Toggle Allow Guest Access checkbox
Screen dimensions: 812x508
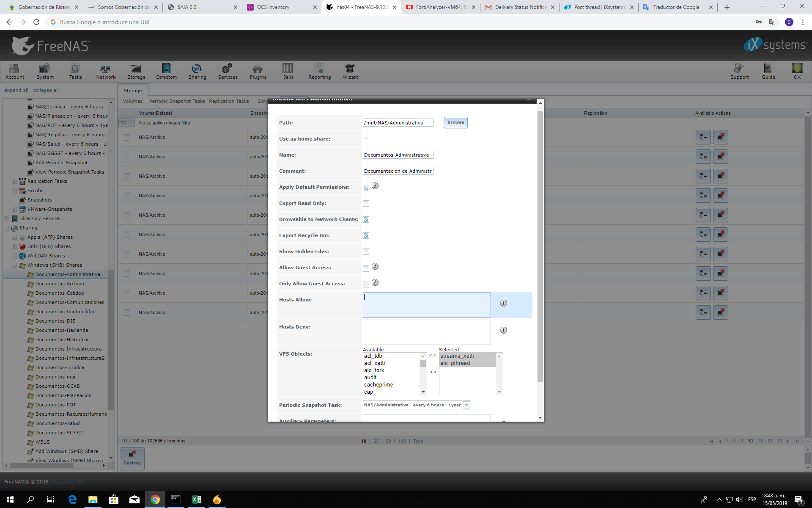[366, 268]
